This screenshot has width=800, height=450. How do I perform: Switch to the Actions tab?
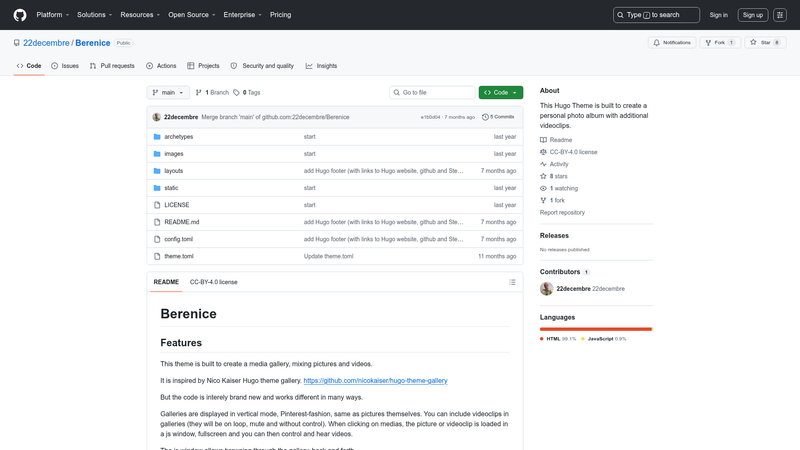pyautogui.click(x=161, y=66)
